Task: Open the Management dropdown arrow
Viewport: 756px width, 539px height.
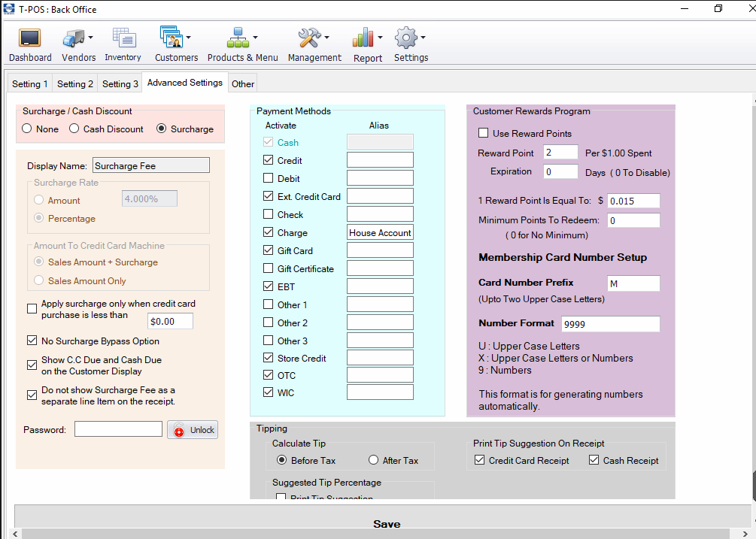Action: pos(327,38)
